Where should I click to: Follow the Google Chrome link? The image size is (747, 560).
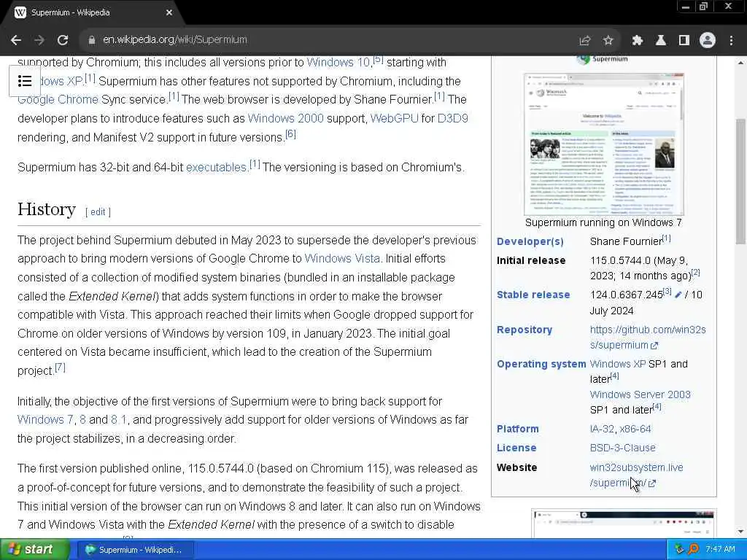click(x=58, y=99)
